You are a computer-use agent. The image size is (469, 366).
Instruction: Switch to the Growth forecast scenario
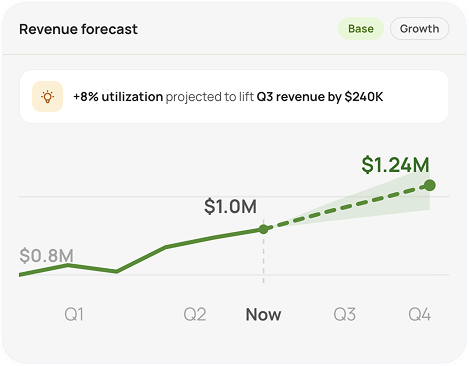pos(419,29)
